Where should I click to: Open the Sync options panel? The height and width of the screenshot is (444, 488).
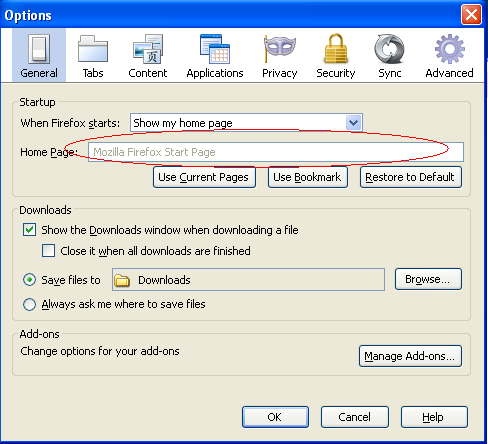(389, 55)
